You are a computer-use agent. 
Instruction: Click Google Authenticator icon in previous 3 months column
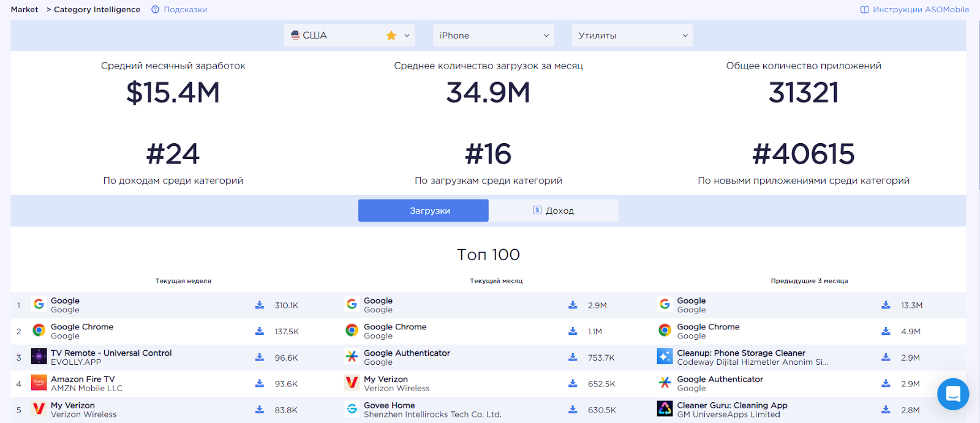(x=665, y=383)
